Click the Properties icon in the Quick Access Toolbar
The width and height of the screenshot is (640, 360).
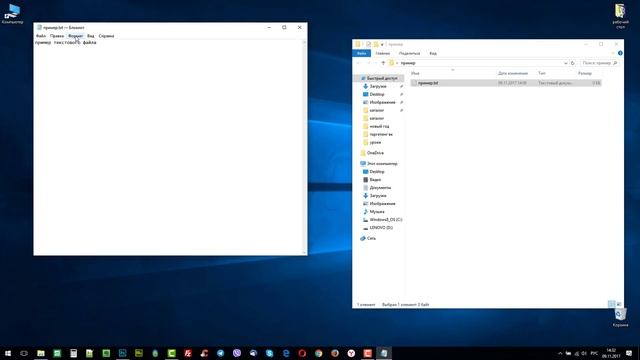pos(368,44)
